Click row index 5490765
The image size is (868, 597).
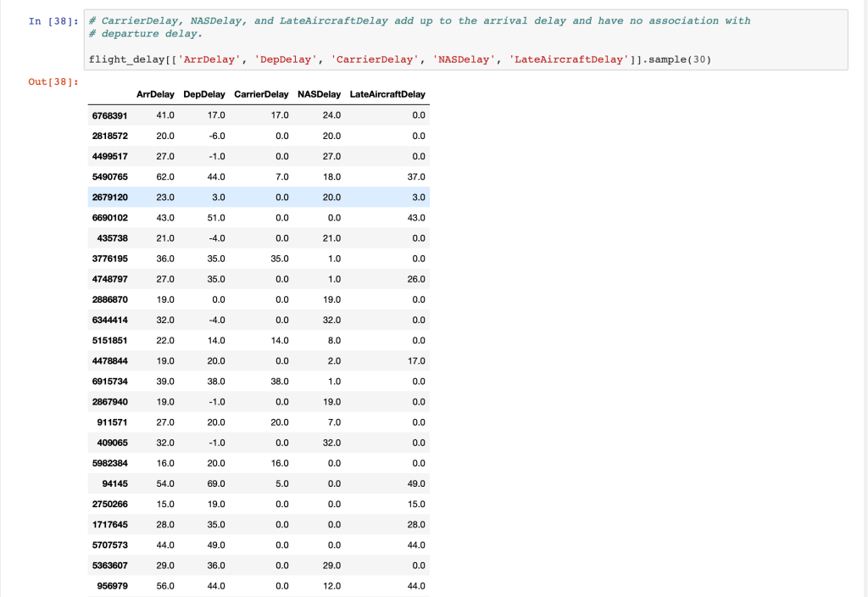click(109, 176)
